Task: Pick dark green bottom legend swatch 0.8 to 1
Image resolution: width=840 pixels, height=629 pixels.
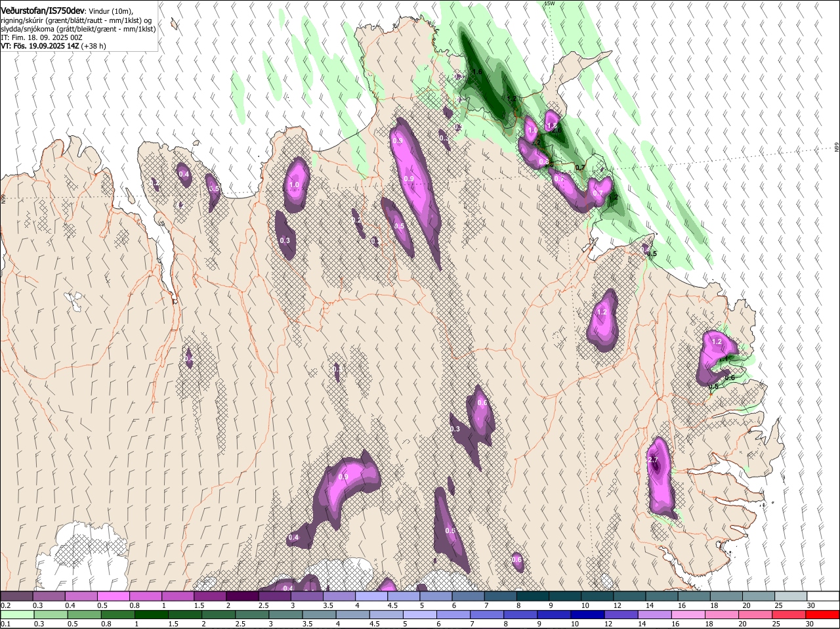Action: [x=117, y=615]
